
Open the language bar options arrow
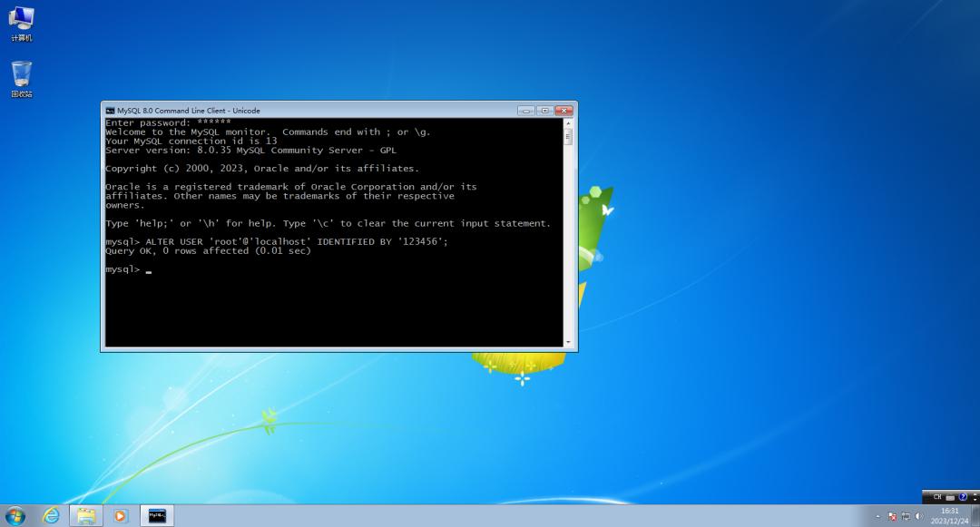(975, 500)
